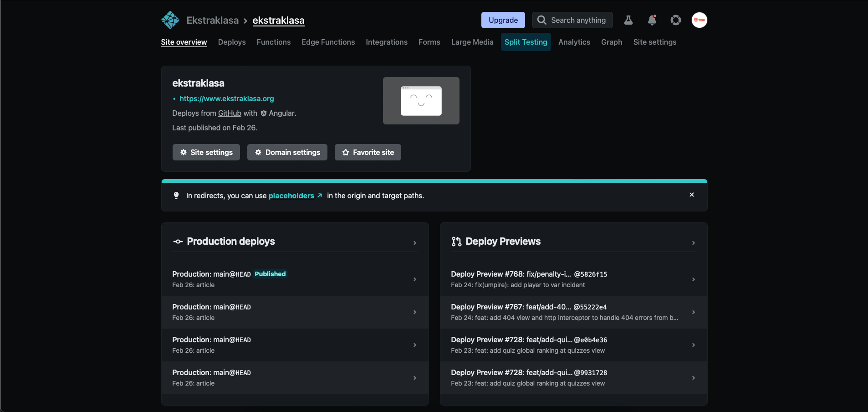868x412 pixels.
Task: Open the Netlify Labs flask icon
Action: coord(628,20)
